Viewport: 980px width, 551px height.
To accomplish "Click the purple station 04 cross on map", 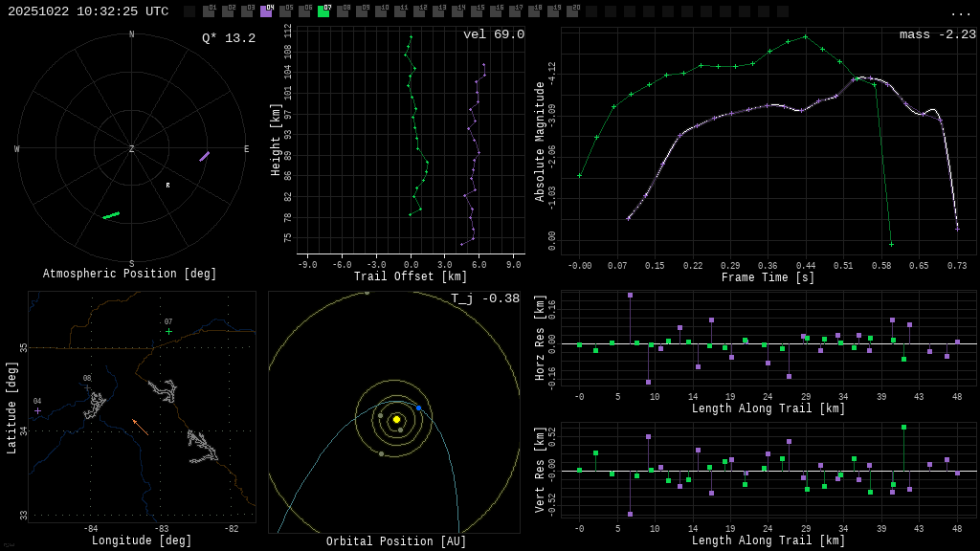I will [38, 410].
